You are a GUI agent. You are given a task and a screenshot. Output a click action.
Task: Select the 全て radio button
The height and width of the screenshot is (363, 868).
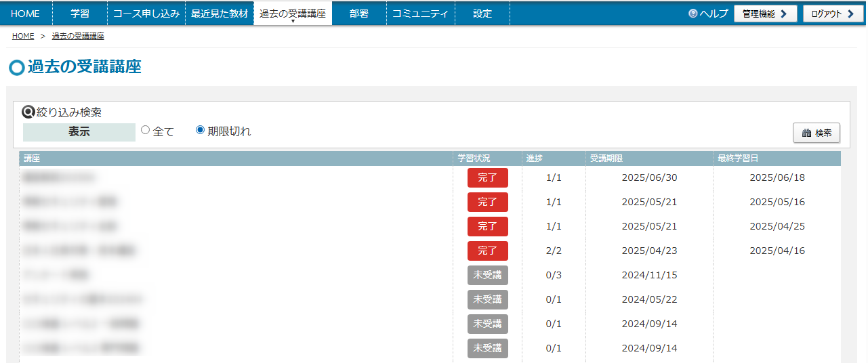click(145, 130)
